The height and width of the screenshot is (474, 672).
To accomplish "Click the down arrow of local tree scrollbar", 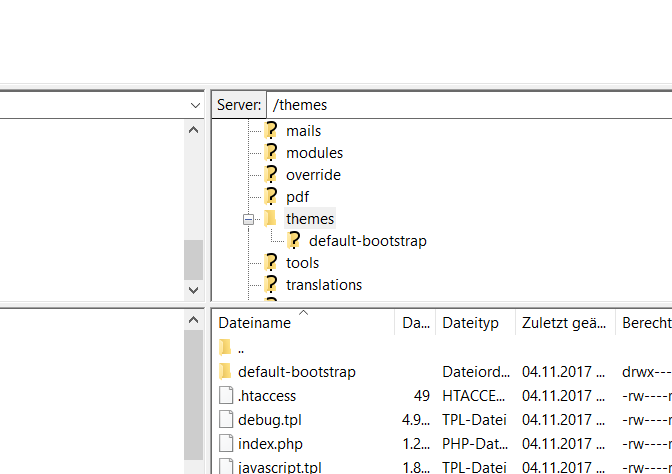I will point(193,290).
